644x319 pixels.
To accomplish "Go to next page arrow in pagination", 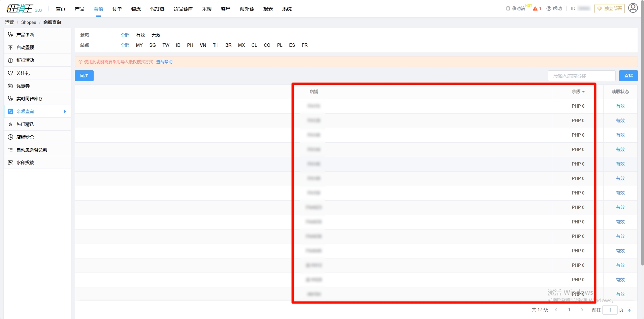I will tap(582, 310).
